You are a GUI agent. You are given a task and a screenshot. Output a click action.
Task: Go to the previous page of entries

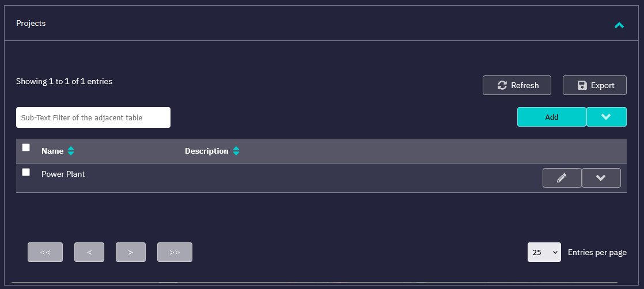pyautogui.click(x=89, y=252)
